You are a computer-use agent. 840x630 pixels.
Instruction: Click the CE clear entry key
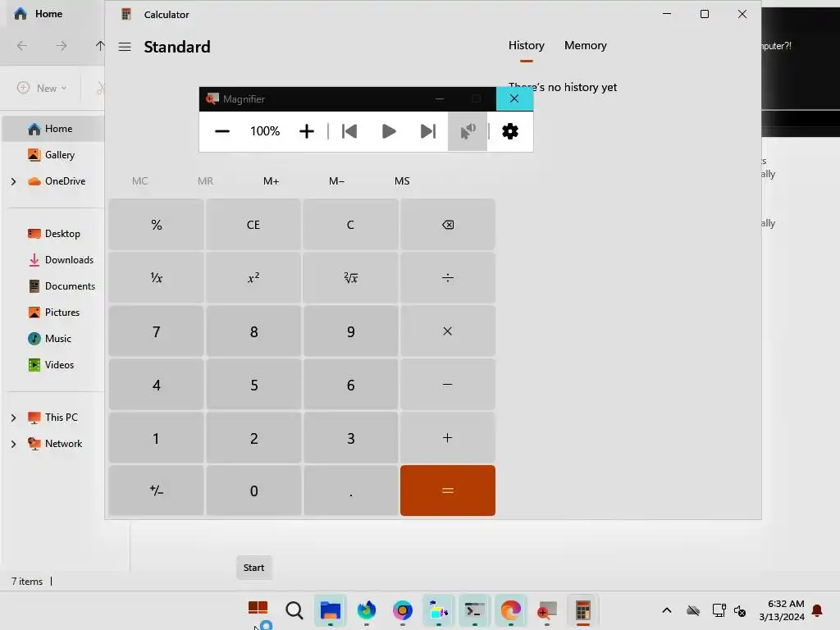pyautogui.click(x=253, y=225)
